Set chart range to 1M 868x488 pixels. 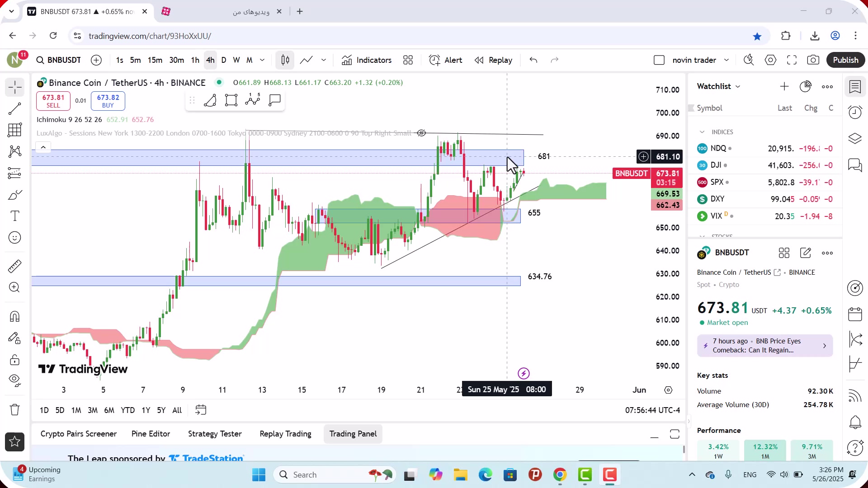[76, 410]
